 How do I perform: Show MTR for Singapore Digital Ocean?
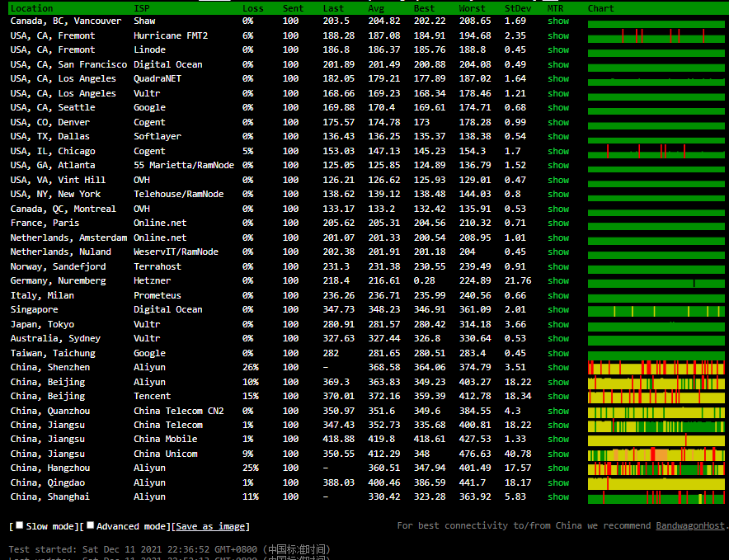[x=558, y=309]
